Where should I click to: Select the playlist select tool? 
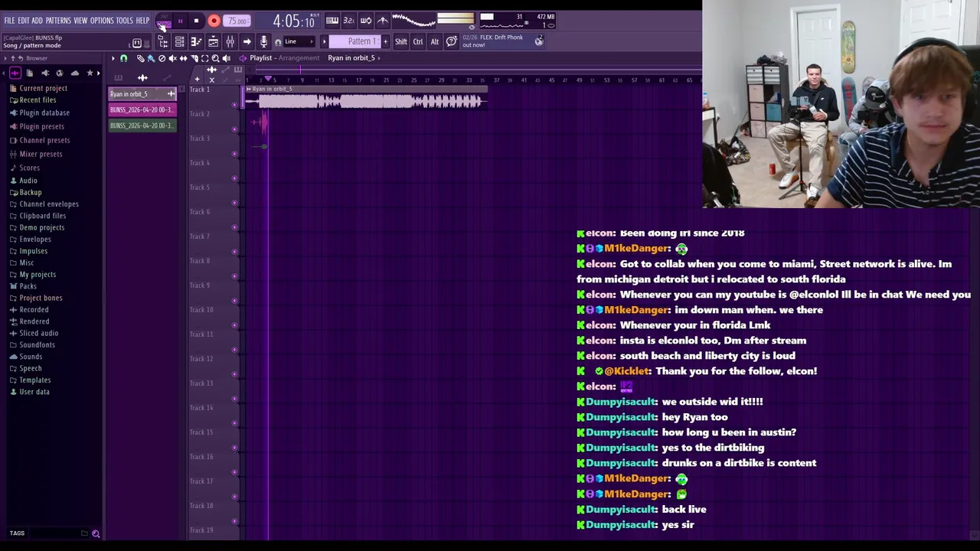(204, 58)
